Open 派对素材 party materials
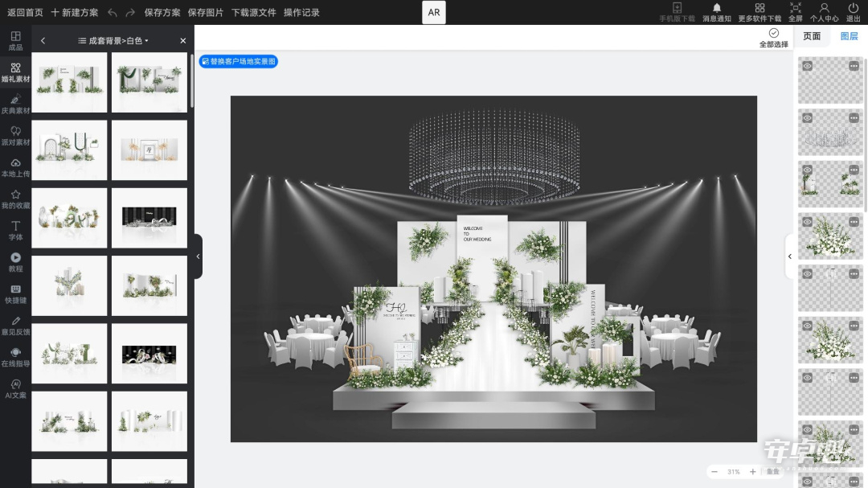 (x=15, y=136)
